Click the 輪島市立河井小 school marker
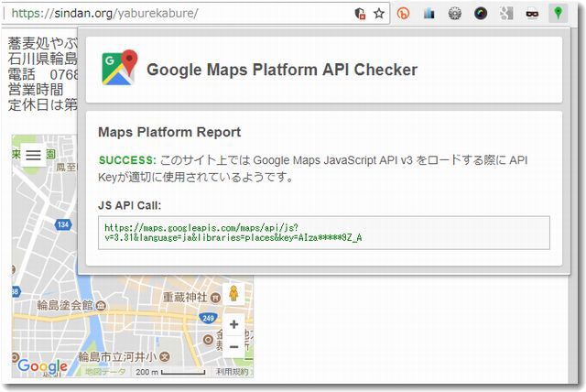Image resolution: width=586 pixels, height=392 pixels. pos(165,357)
